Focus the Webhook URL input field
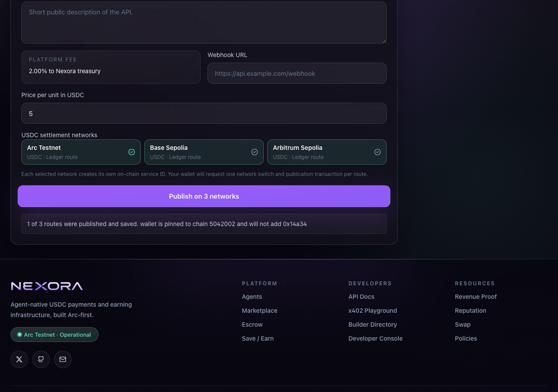 tap(297, 73)
